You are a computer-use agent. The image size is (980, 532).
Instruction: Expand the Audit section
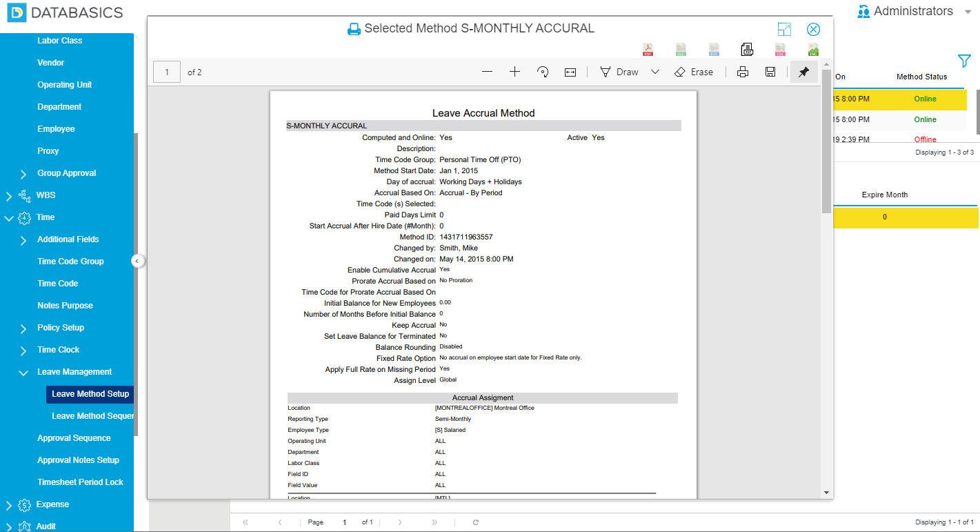coord(8,527)
